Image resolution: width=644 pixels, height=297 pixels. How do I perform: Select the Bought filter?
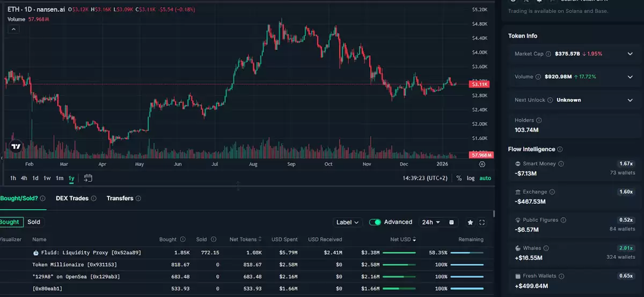point(9,222)
